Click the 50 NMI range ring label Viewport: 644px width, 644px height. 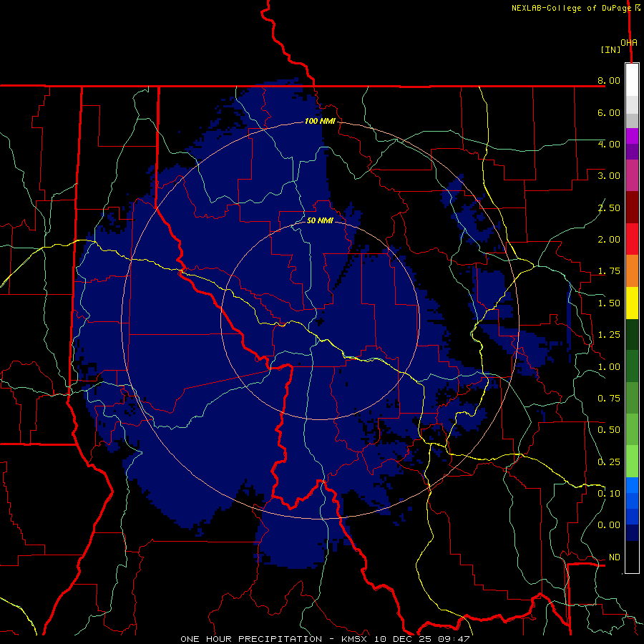point(320,220)
